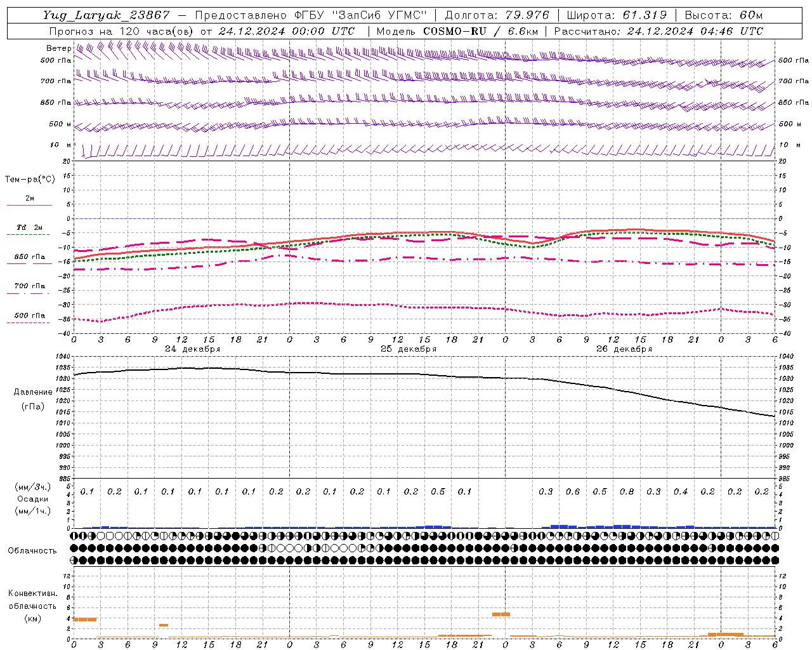Click the 2м temperature legend entry
The width and height of the screenshot is (812, 650).
(x=29, y=198)
